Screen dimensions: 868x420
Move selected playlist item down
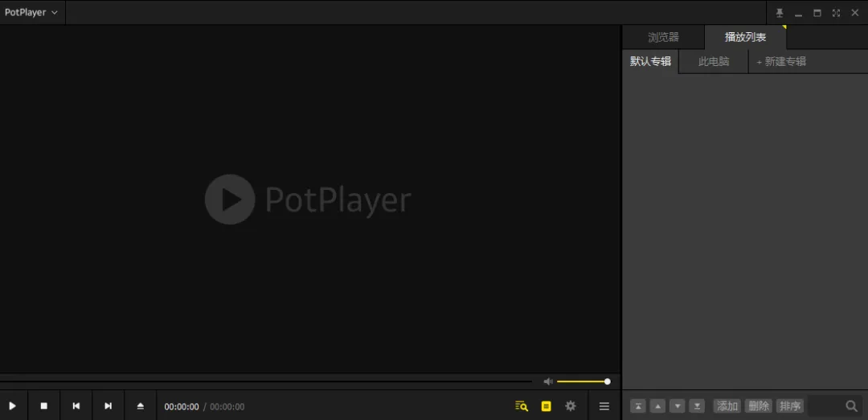tap(678, 406)
